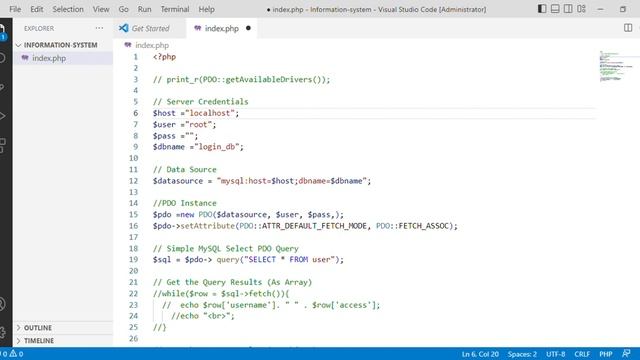
Task: Open the Selection menu
Action: pyautogui.click(x=68, y=9)
